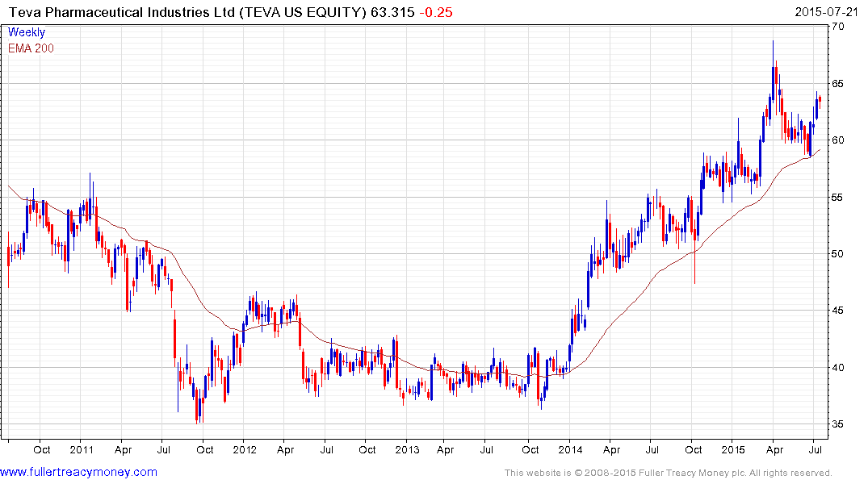Click the 'Apr' label after 2011
The height and width of the screenshot is (484, 868).
pos(123,449)
